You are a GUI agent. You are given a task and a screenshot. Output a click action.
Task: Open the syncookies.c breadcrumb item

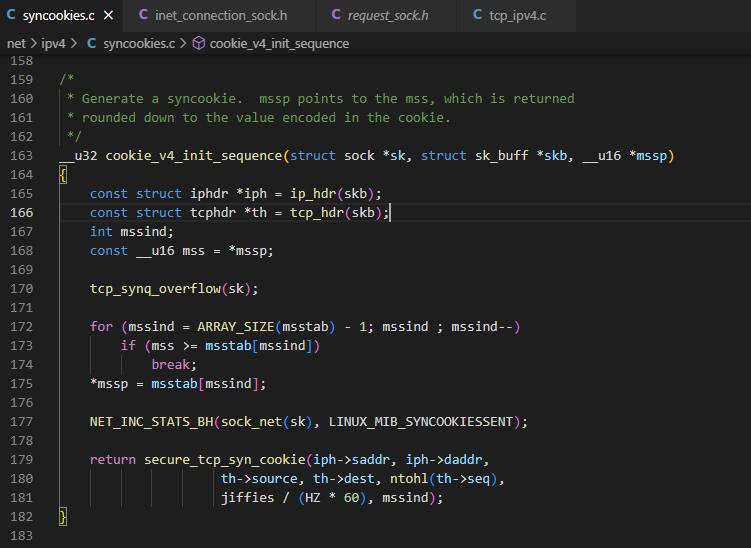139,44
